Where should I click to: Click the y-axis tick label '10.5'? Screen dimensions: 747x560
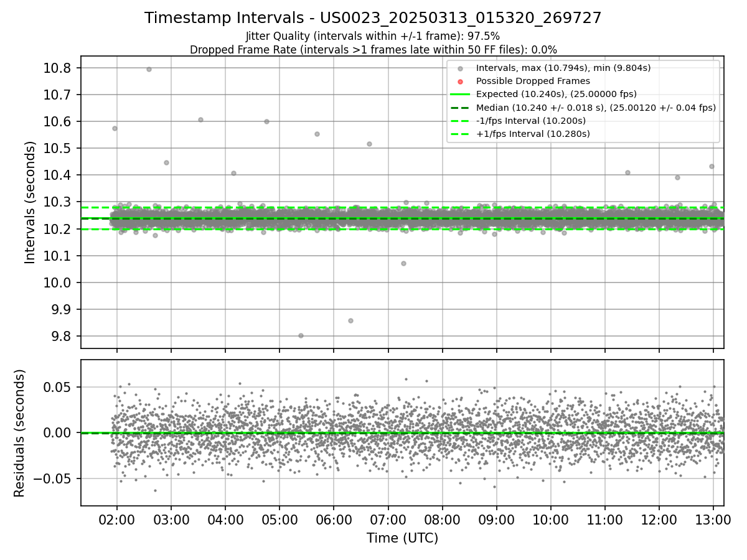57,148
